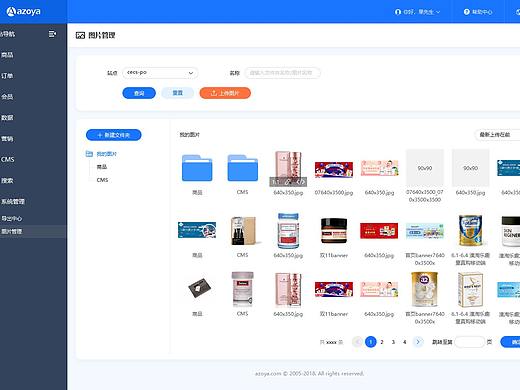Select the light blue banner7640 thumbnail, second row
520x390 pixels.
pos(425,231)
